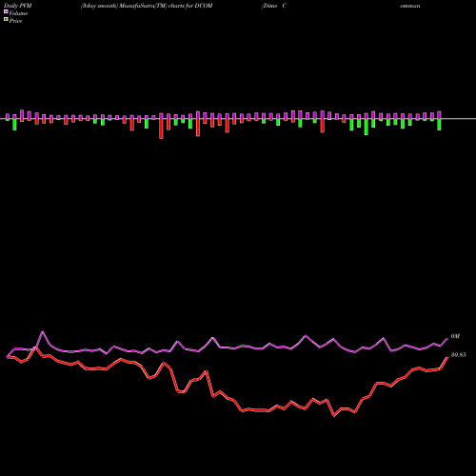
Task: Click the 30.85 price end value label
Action: (x=458, y=355)
